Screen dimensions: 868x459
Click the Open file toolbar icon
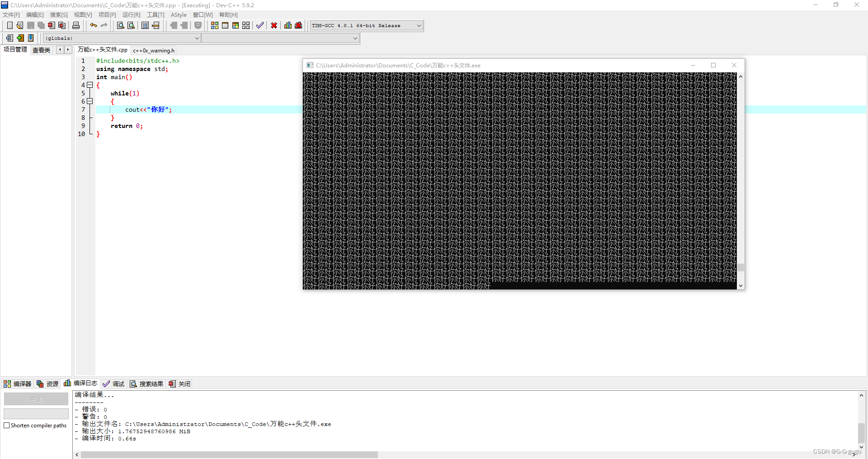click(20, 25)
